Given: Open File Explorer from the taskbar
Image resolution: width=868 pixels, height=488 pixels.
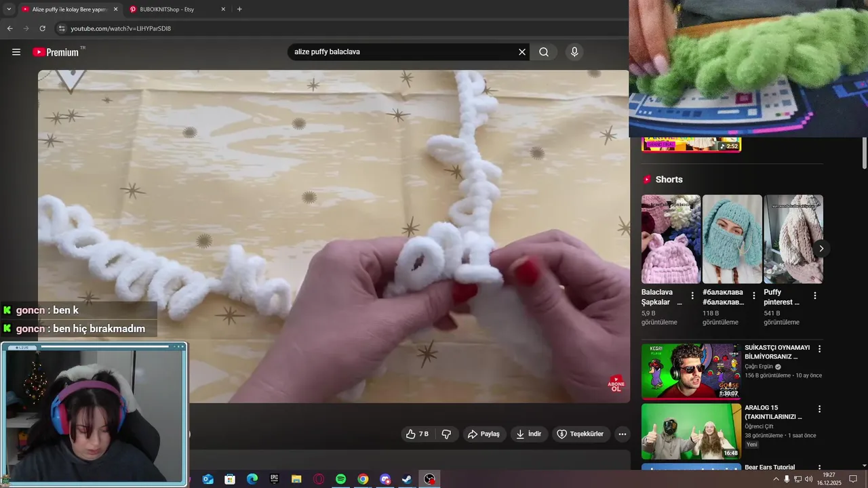Looking at the screenshot, I should [x=296, y=479].
